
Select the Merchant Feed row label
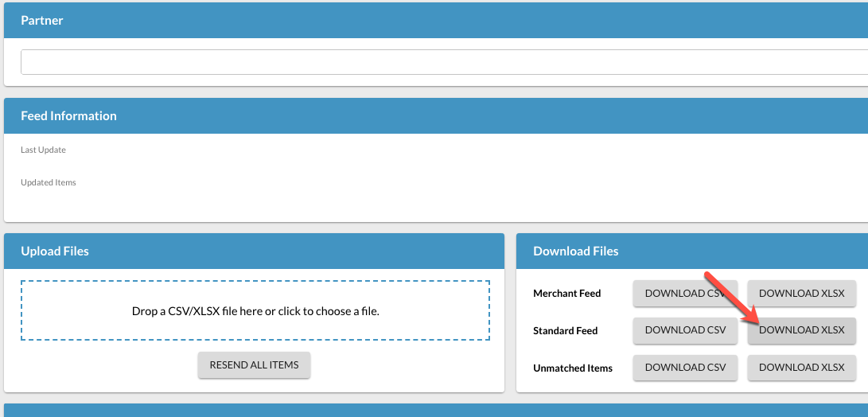(x=566, y=294)
